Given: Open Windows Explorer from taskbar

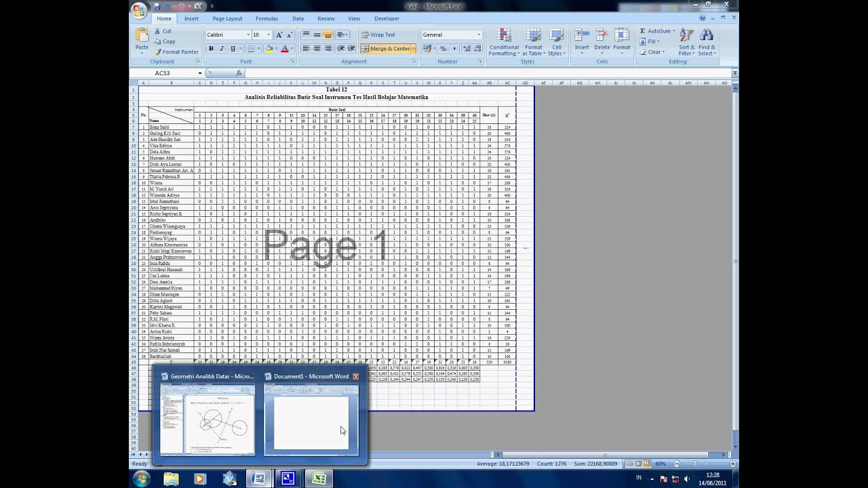Looking at the screenshot, I should point(171,479).
